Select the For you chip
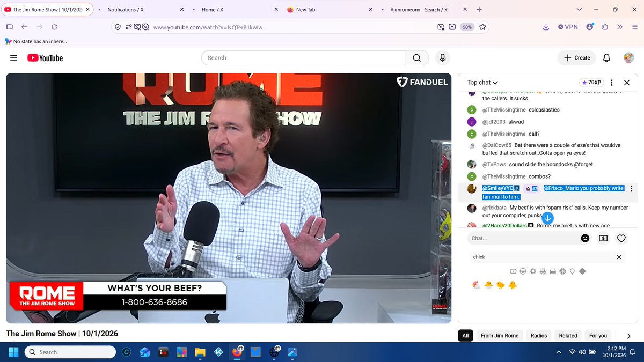The image size is (644, 362). [x=598, y=336]
